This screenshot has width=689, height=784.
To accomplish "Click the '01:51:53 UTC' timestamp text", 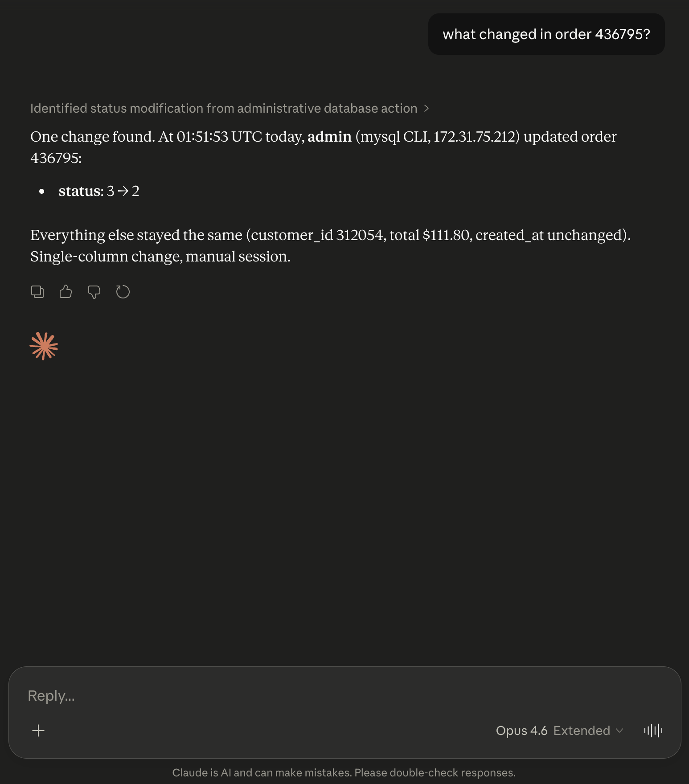I will [219, 137].
